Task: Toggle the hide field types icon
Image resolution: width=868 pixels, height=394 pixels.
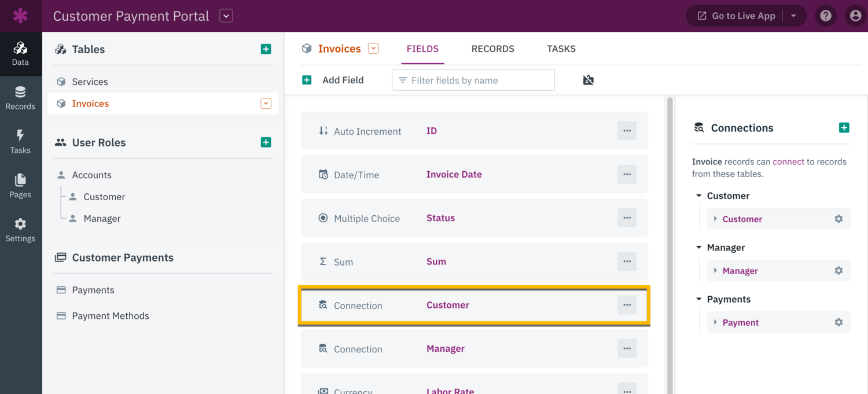Action: (588, 80)
